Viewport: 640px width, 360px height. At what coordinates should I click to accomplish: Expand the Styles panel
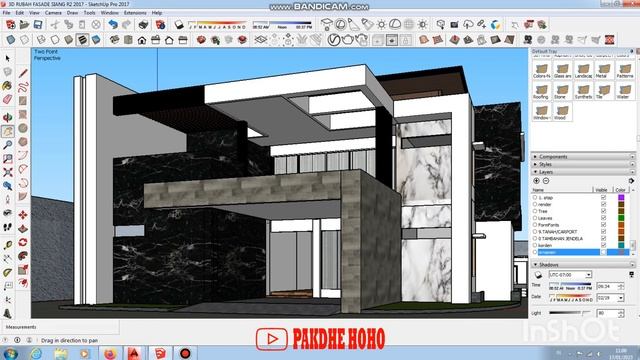click(x=583, y=164)
